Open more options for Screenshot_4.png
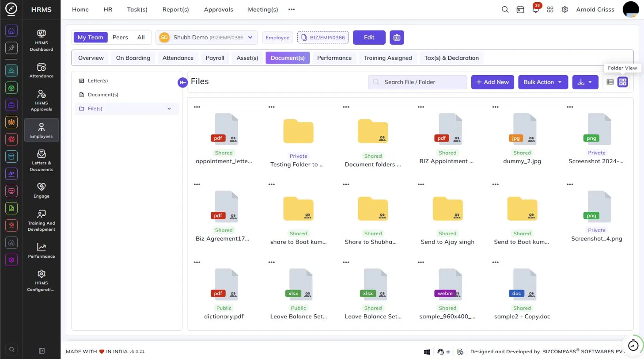Screen dimensions: 644x359 coord(570,185)
